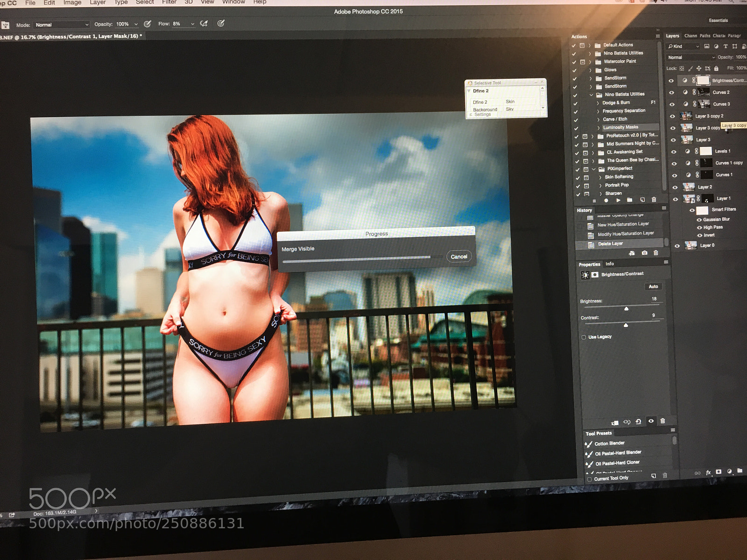The height and width of the screenshot is (560, 747).
Task: Click the pressure for opacity icon
Action: tap(148, 24)
